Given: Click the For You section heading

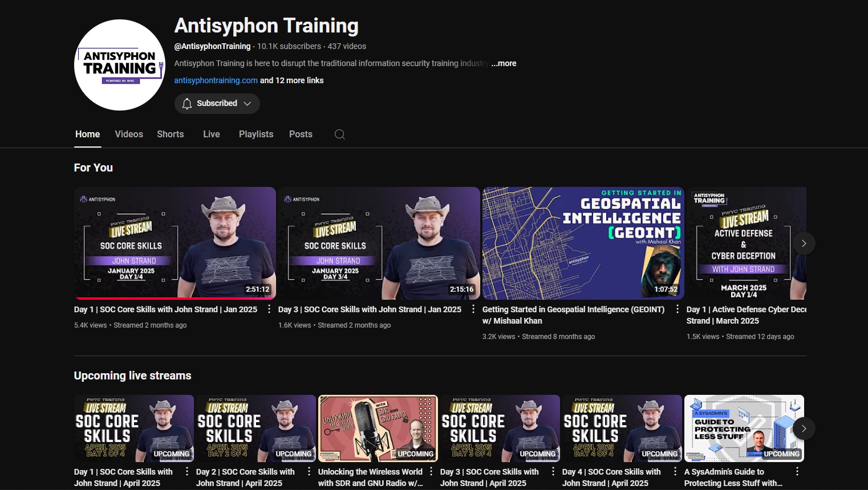Looking at the screenshot, I should click(x=94, y=168).
